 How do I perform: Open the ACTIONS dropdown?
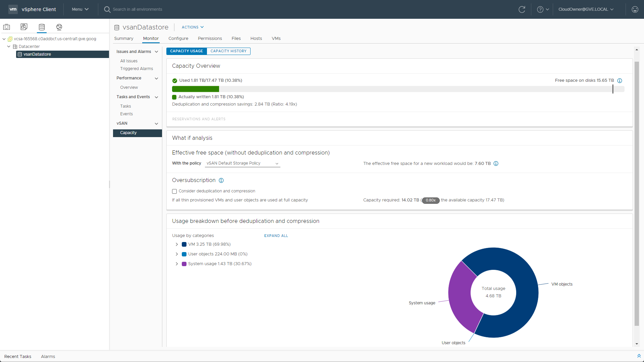pyautogui.click(x=193, y=27)
